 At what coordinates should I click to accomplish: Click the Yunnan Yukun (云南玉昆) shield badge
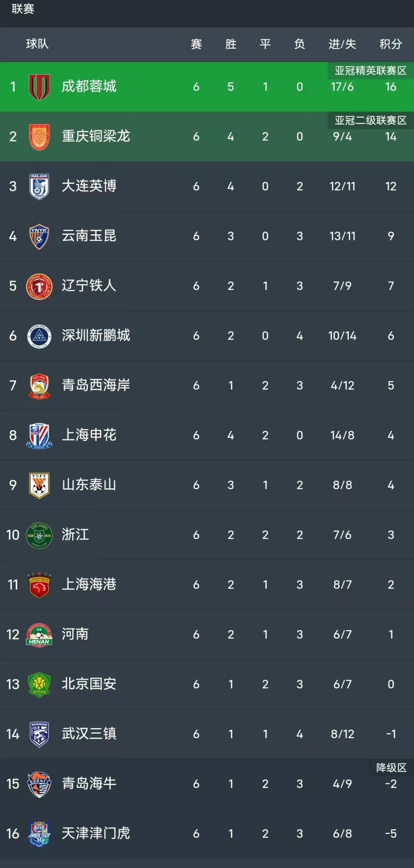39,236
